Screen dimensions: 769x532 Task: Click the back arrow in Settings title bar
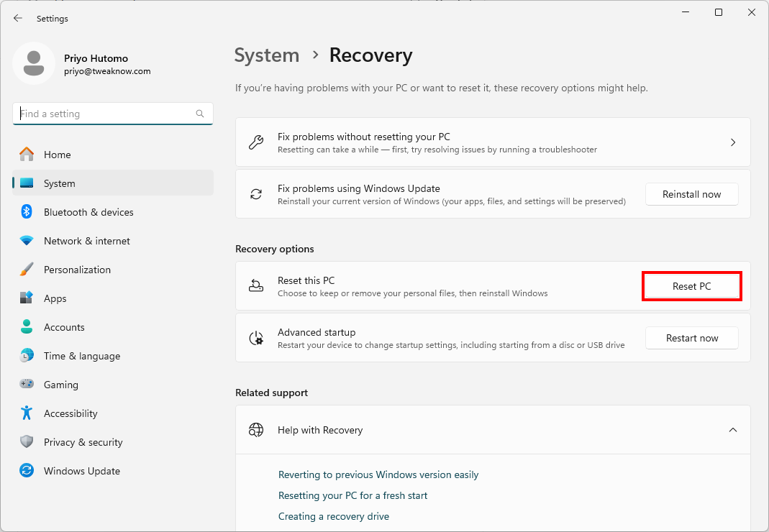(18, 18)
